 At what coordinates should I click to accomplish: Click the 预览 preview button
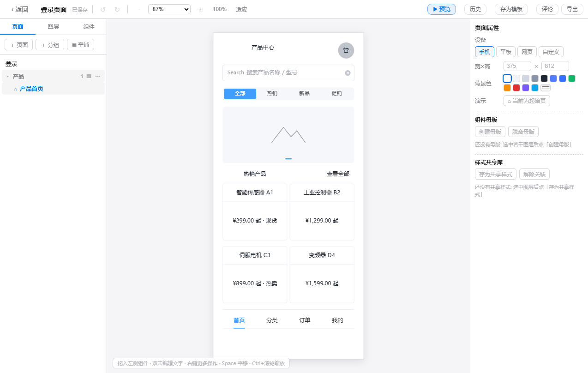[442, 9]
